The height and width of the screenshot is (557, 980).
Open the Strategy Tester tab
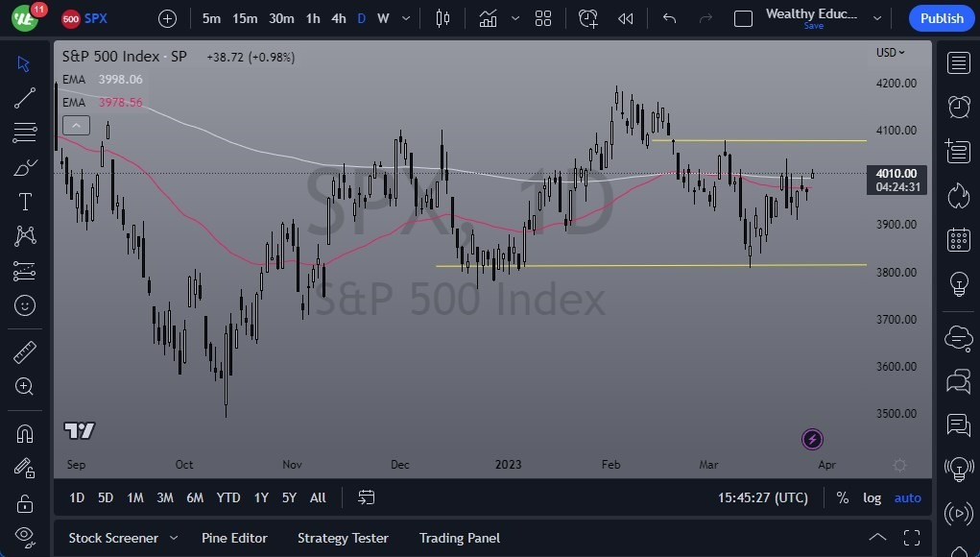[x=343, y=538]
